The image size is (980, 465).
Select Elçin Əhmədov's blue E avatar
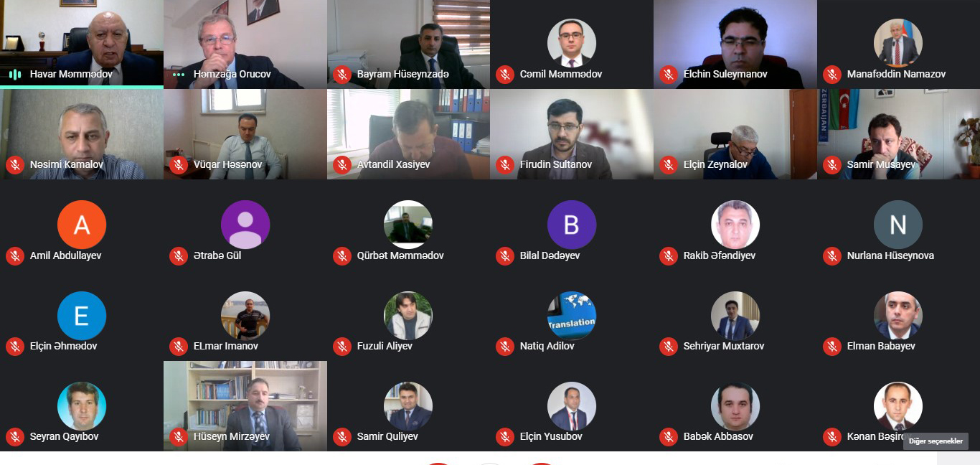(x=82, y=316)
